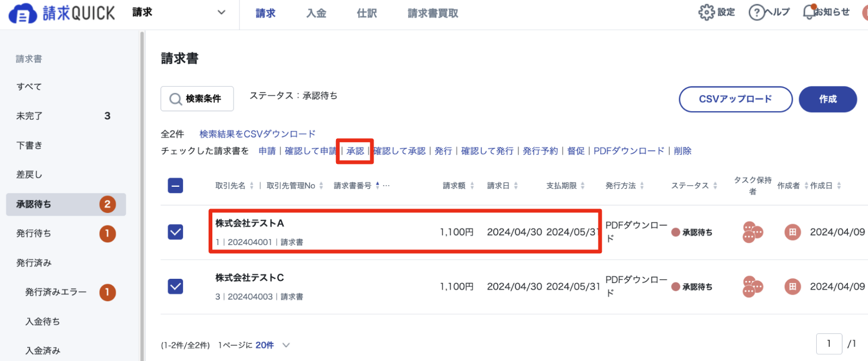Image resolution: width=868 pixels, height=361 pixels.
Task: Switch to the 請求書買取 tab
Action: 433,13
